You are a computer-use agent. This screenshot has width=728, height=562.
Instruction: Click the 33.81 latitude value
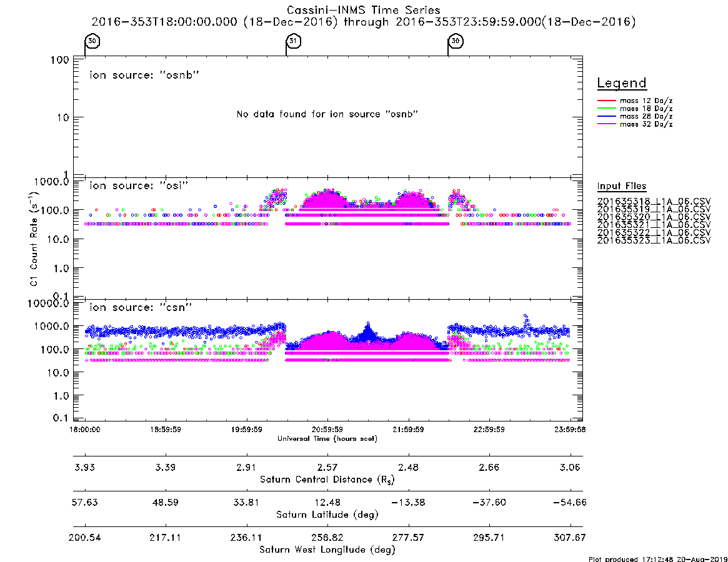(247, 503)
